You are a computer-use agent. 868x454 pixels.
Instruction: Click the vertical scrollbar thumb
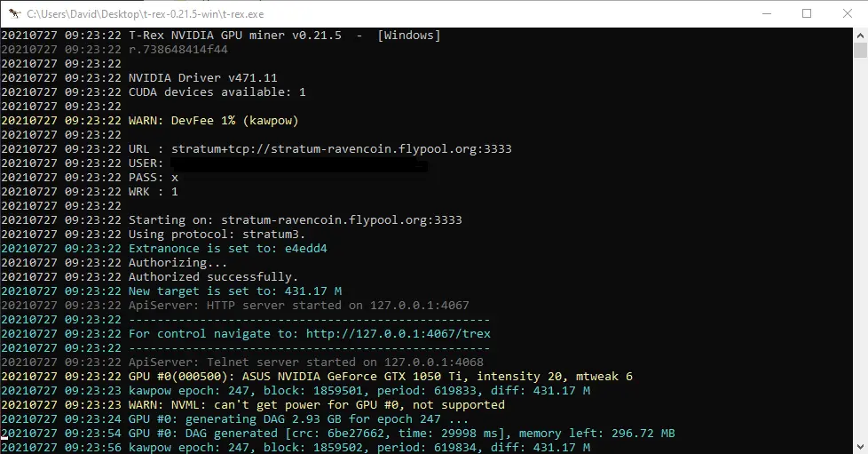point(860,50)
